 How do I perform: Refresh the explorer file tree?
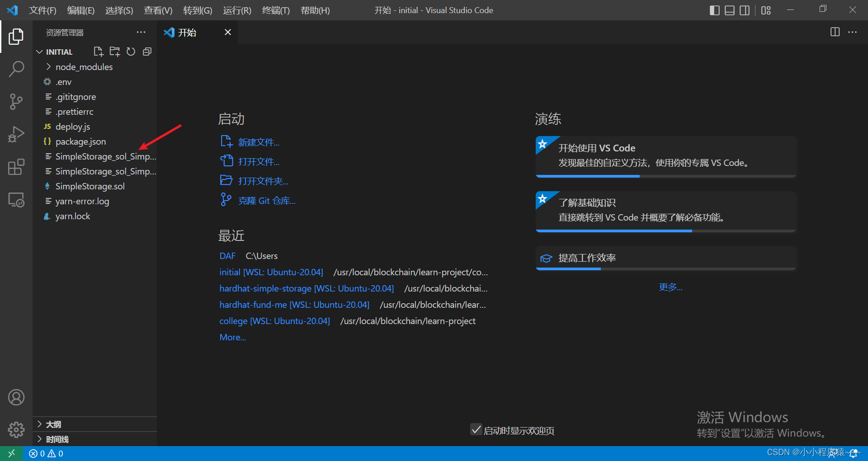131,52
